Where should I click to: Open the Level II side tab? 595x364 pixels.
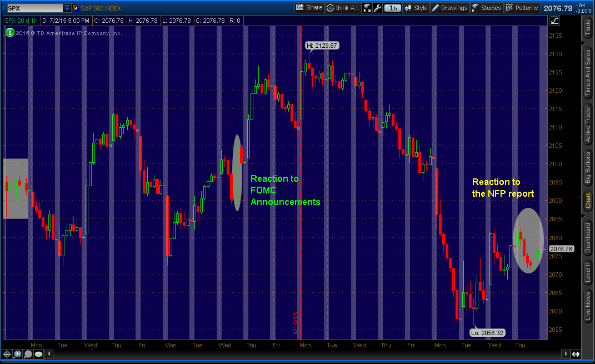click(588, 272)
